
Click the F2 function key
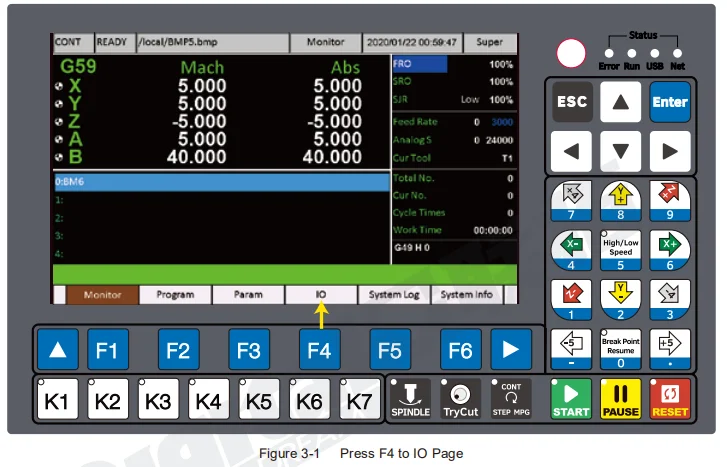(x=179, y=350)
